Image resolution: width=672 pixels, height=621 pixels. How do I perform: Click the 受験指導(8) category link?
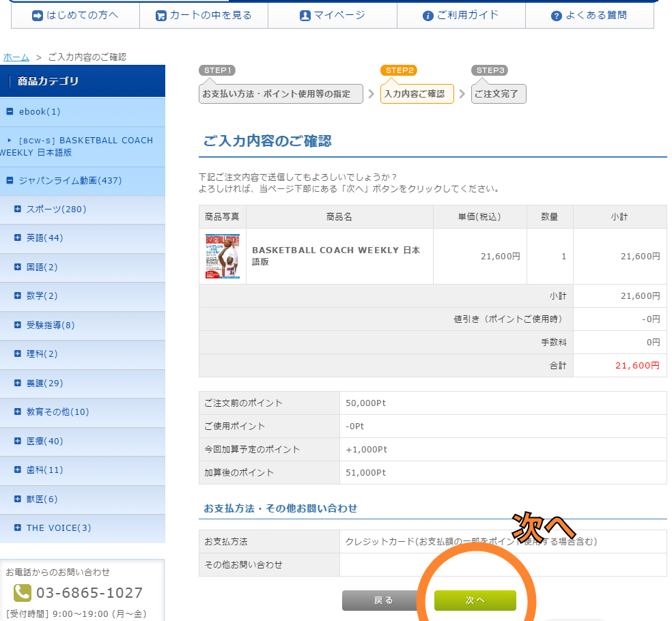point(51,325)
